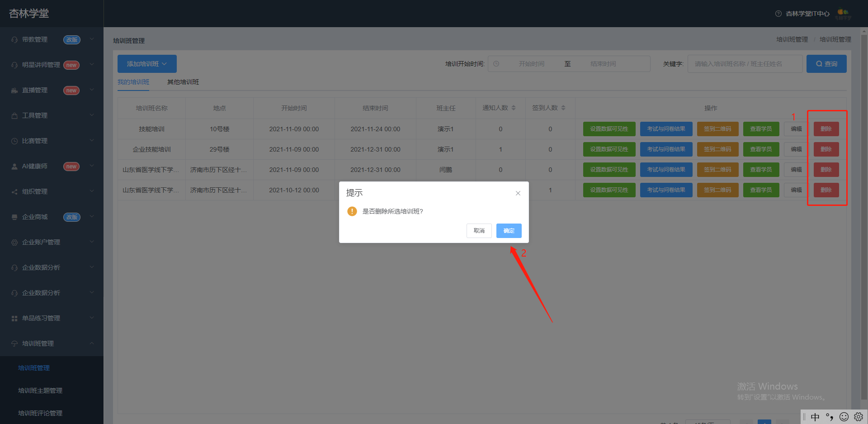
Task: Click the IME emoji smiley icon
Action: [x=844, y=417]
